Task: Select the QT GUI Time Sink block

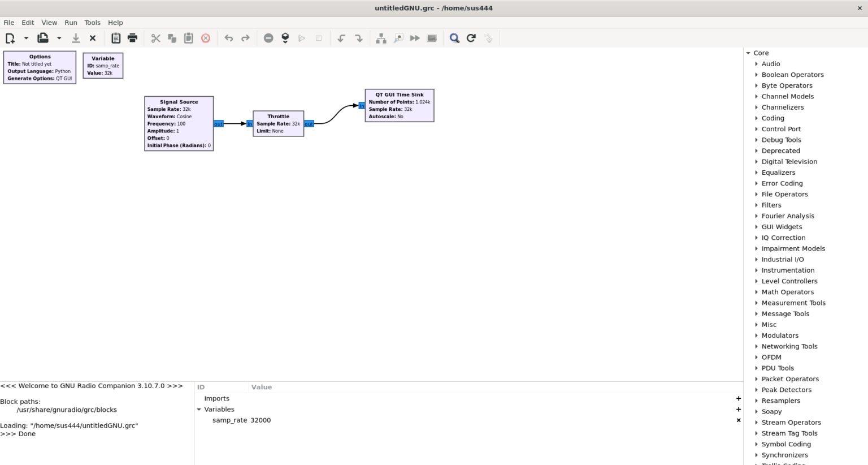Action: (400, 106)
